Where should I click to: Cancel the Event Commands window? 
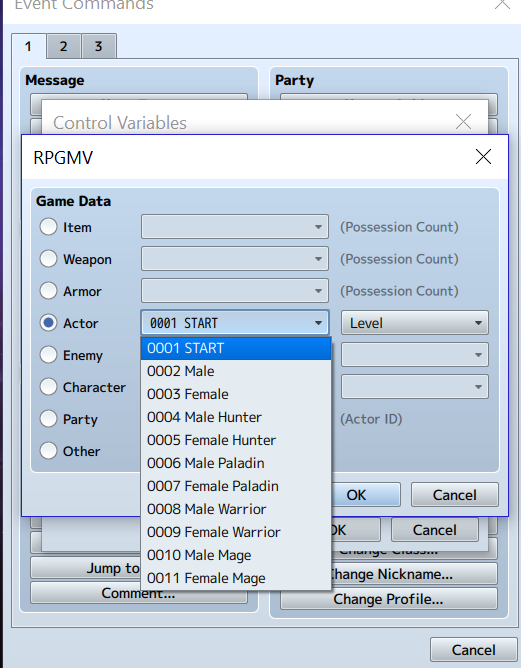click(473, 650)
